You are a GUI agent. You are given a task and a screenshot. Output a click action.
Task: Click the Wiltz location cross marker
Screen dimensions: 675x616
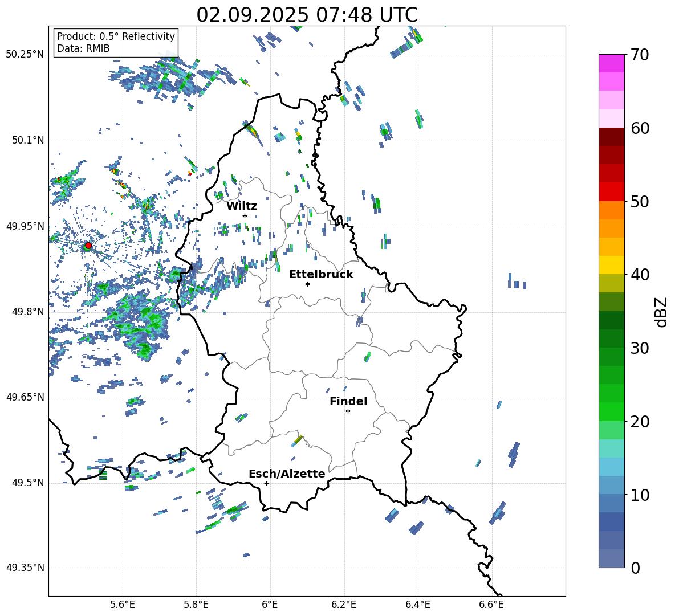245,215
